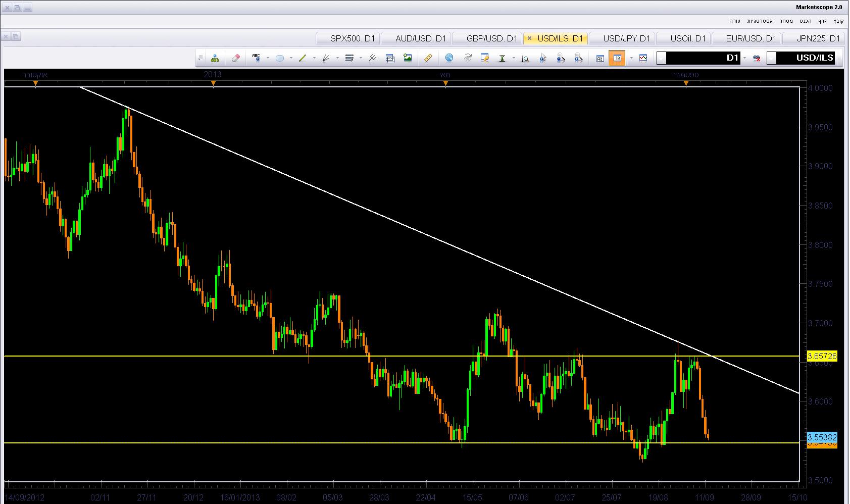Click the cursor zoom-in icon
This screenshot has height=504, width=850.
tap(543, 58)
